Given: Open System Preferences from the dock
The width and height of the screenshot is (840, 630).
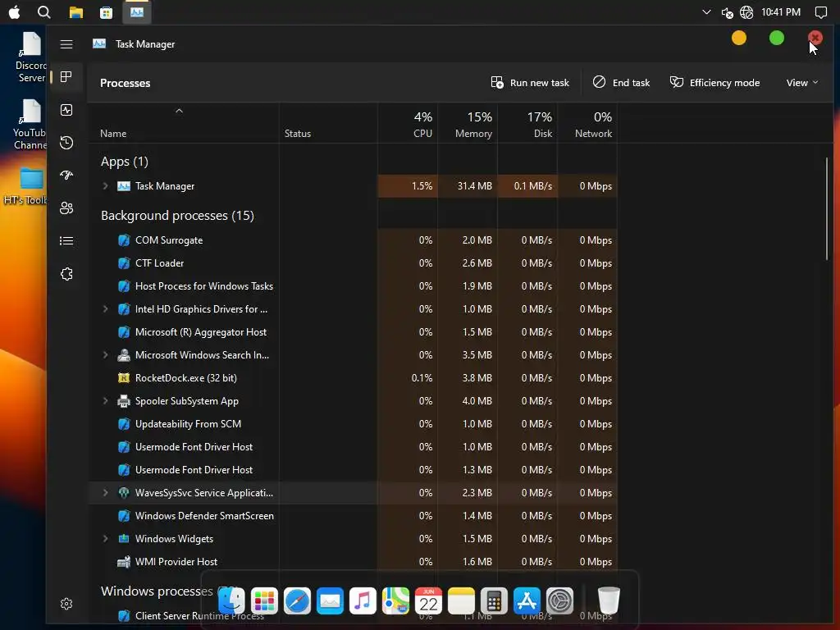Looking at the screenshot, I should (559, 600).
